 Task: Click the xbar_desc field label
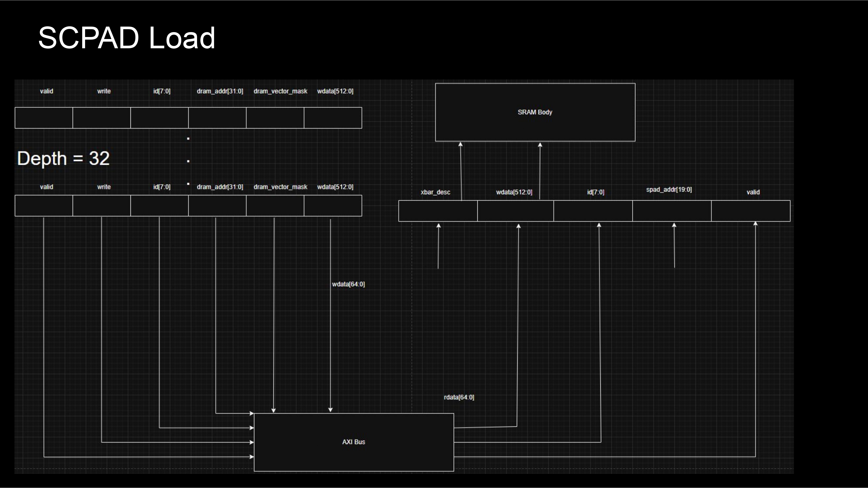(x=435, y=192)
